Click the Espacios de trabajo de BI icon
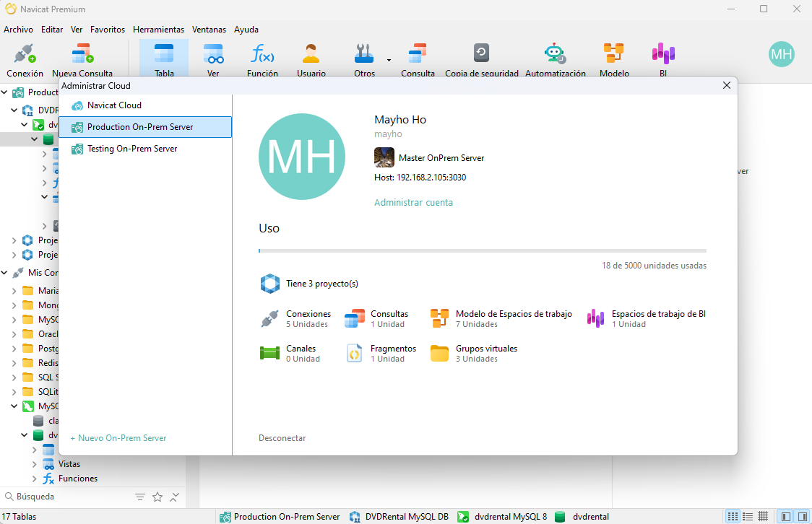 tap(595, 318)
